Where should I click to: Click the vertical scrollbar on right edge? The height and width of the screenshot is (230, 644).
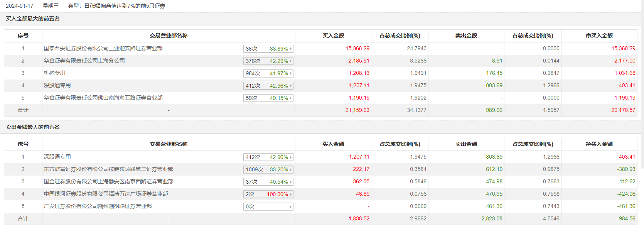[x=642, y=85]
